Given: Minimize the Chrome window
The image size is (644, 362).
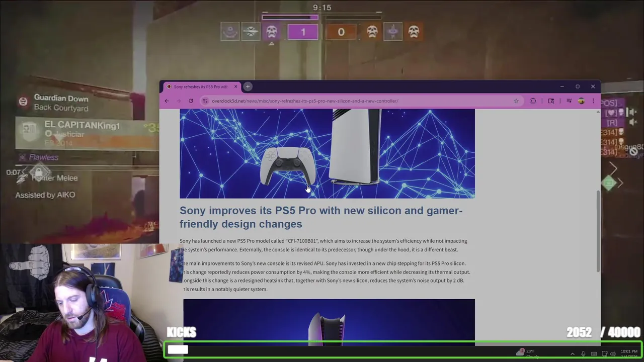Looking at the screenshot, I should click(x=562, y=86).
